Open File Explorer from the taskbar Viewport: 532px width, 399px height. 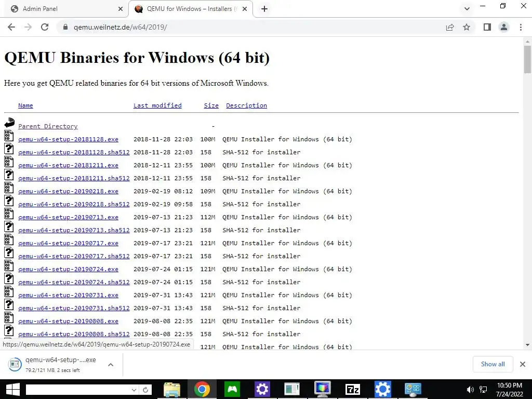tap(172, 389)
